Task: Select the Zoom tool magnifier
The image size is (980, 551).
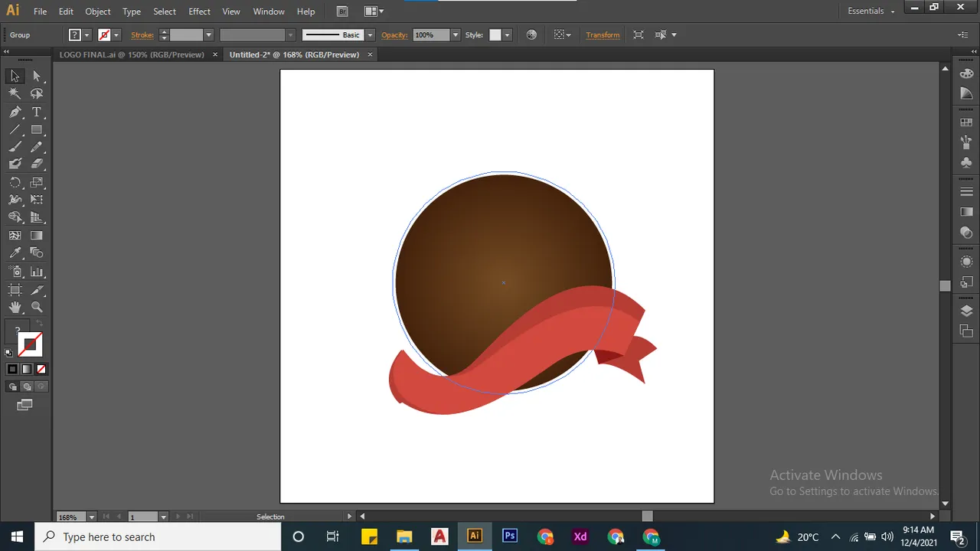Action: click(x=37, y=307)
